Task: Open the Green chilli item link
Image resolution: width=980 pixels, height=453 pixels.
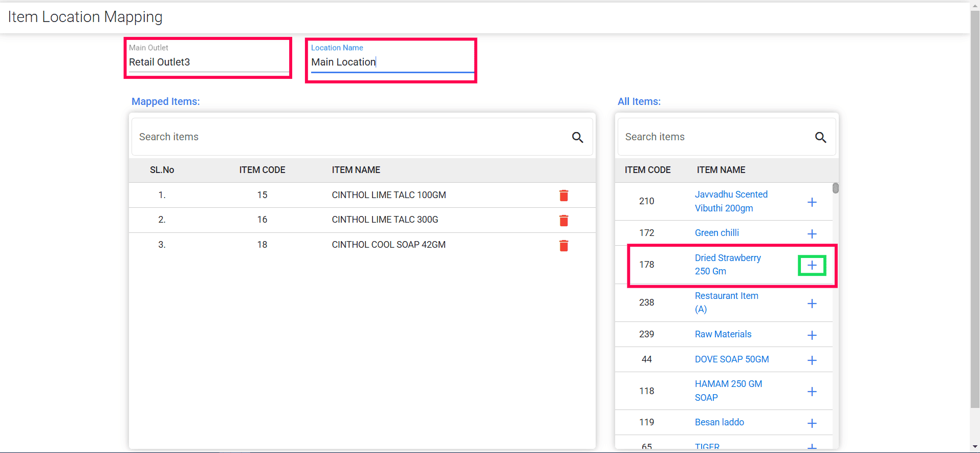Action: tap(716, 233)
